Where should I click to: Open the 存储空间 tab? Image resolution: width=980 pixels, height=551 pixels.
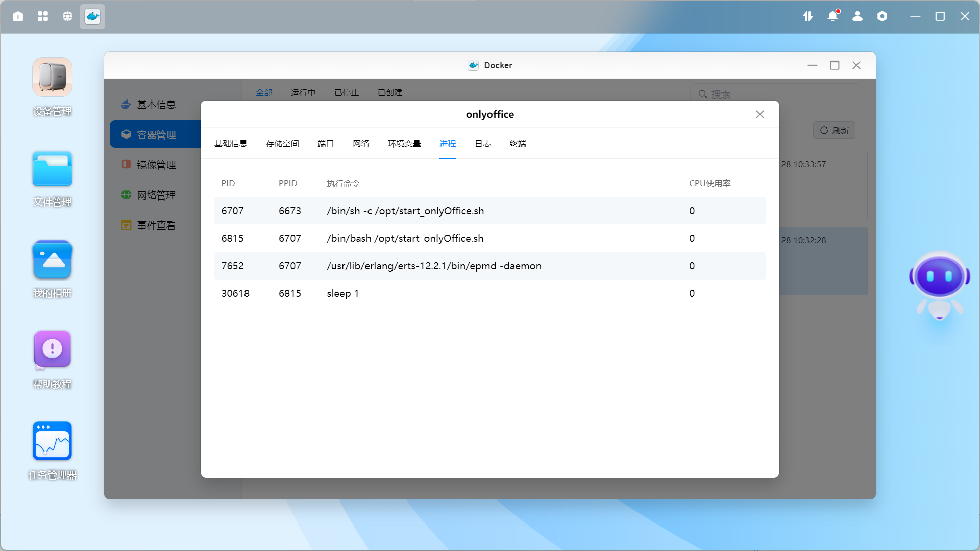(282, 144)
